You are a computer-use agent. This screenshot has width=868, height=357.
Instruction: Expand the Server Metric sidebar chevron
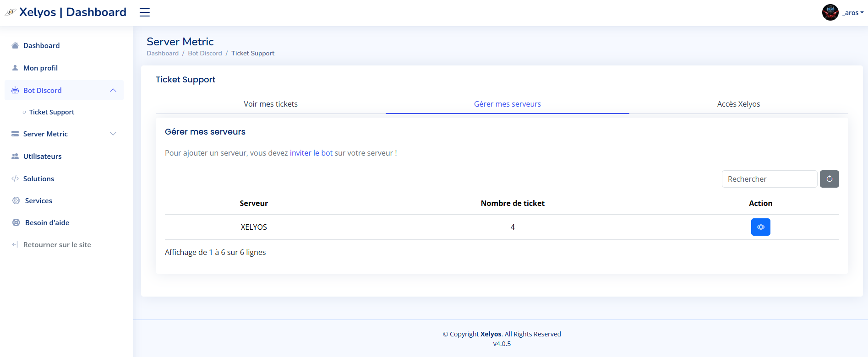(x=113, y=134)
